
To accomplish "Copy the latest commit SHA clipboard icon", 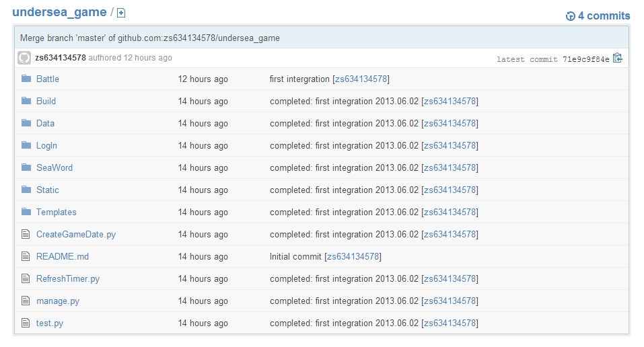I will pyautogui.click(x=617, y=58).
